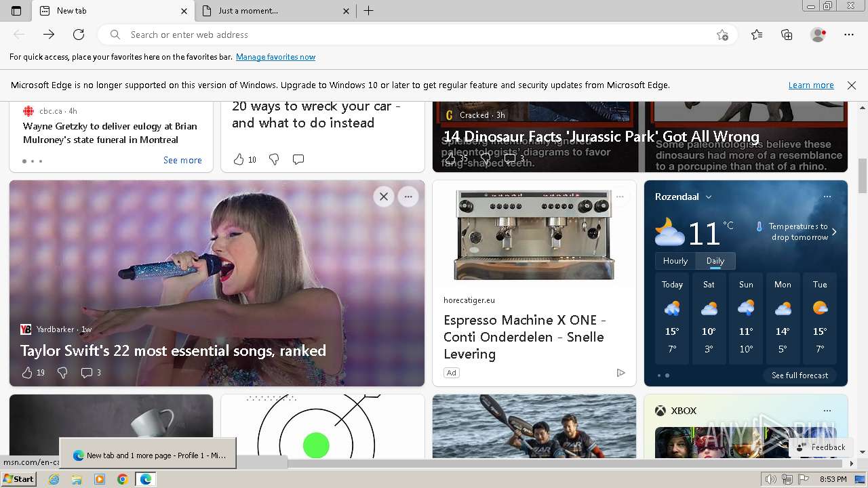
Task: Click the 'New tab and 1 more page' taskbar preview
Action: click(148, 454)
